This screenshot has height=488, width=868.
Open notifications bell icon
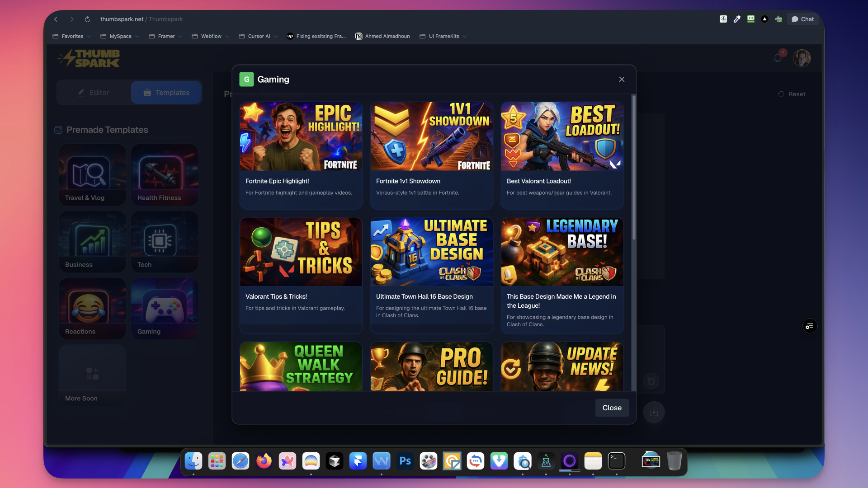(x=778, y=58)
